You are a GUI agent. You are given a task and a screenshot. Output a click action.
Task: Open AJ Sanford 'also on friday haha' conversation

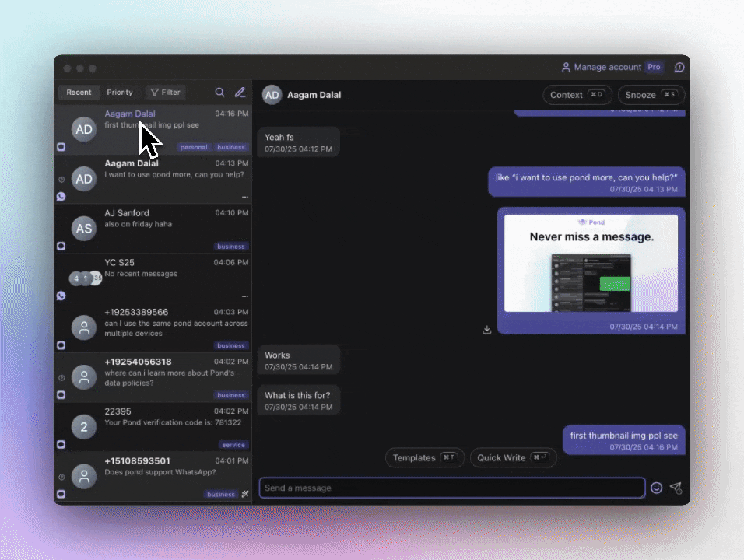pyautogui.click(x=153, y=229)
